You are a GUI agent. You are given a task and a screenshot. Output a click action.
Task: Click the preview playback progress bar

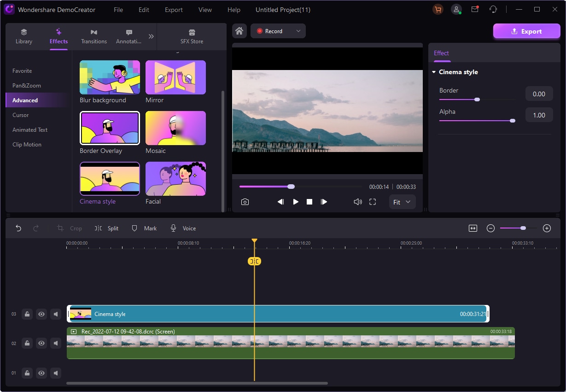pyautogui.click(x=301, y=187)
